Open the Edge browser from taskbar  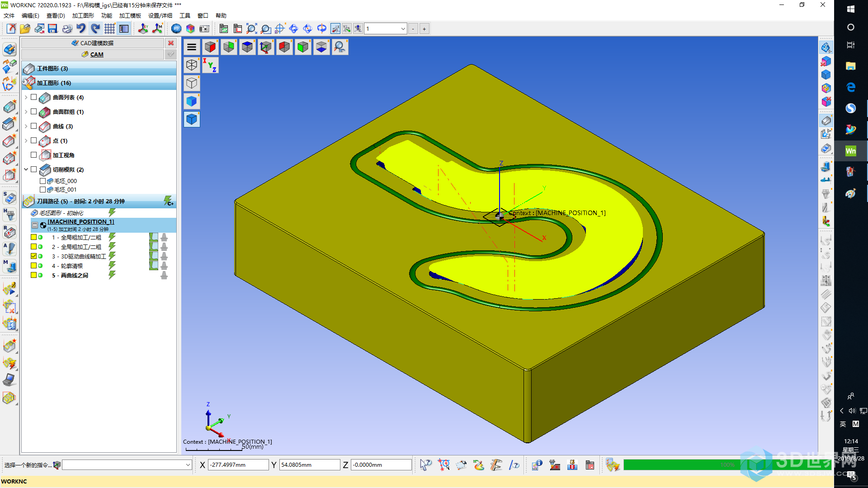pos(850,87)
